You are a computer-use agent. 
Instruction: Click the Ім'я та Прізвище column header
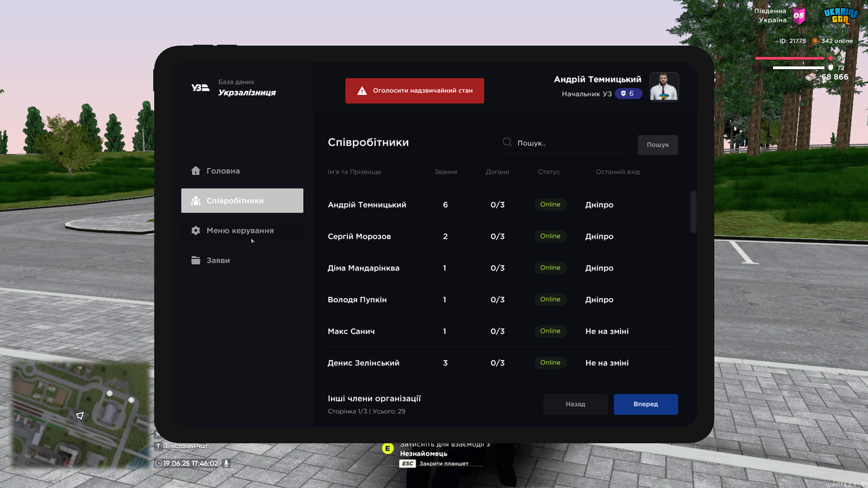tap(354, 172)
